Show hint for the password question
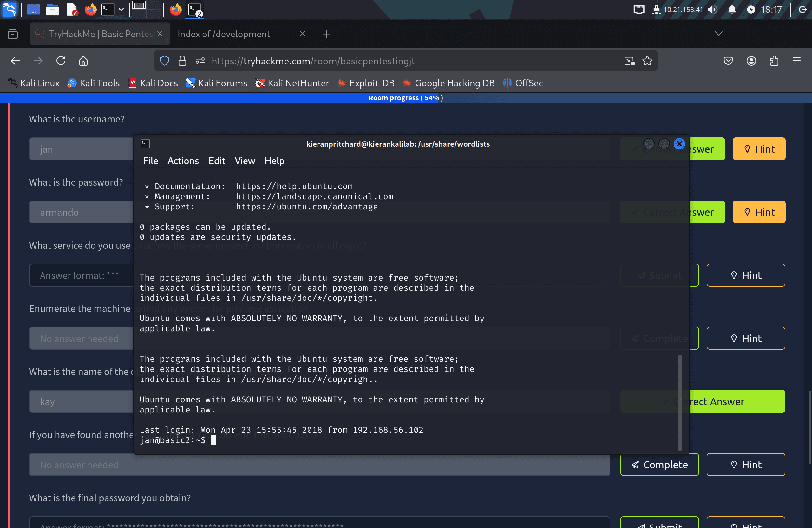Screen dimensions: 812x528 click(x=759, y=212)
